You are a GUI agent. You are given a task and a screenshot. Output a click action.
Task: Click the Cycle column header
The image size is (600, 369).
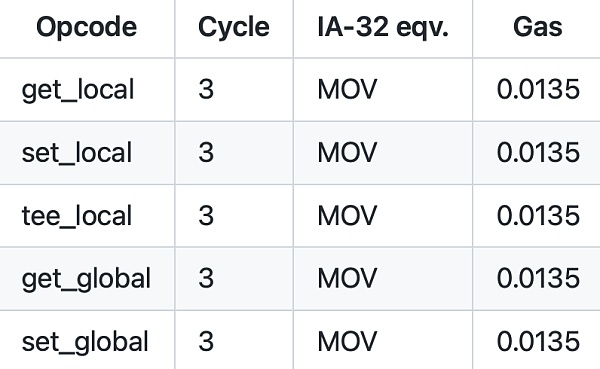(x=234, y=27)
